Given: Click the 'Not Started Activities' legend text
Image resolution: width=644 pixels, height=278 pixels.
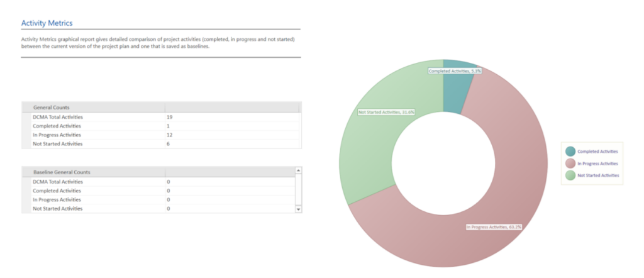Looking at the screenshot, I should click(x=597, y=175).
